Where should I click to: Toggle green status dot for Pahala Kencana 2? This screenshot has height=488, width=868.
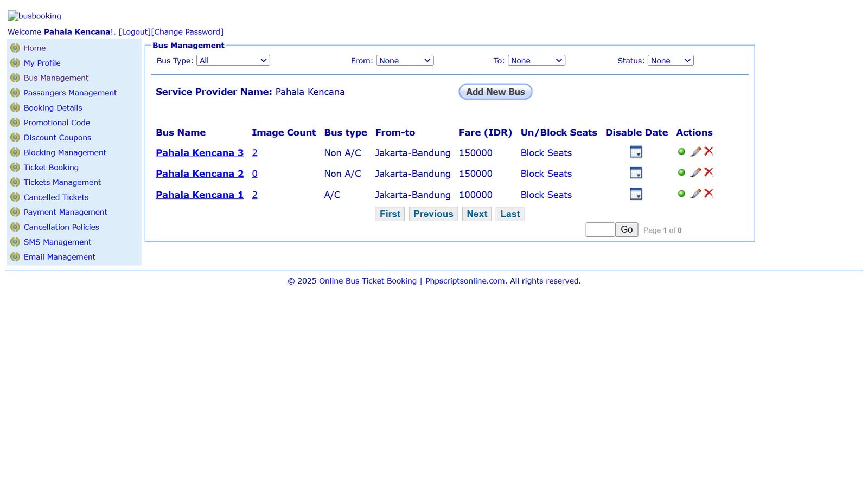(x=681, y=172)
